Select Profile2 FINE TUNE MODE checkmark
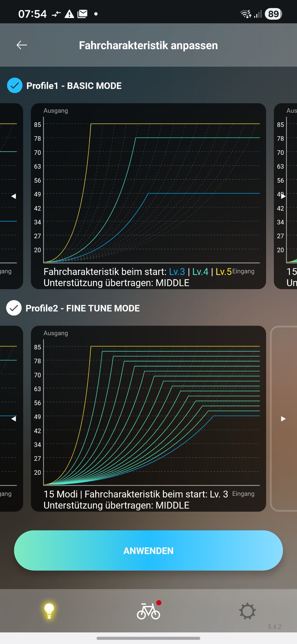The width and height of the screenshot is (297, 644). pyautogui.click(x=14, y=308)
